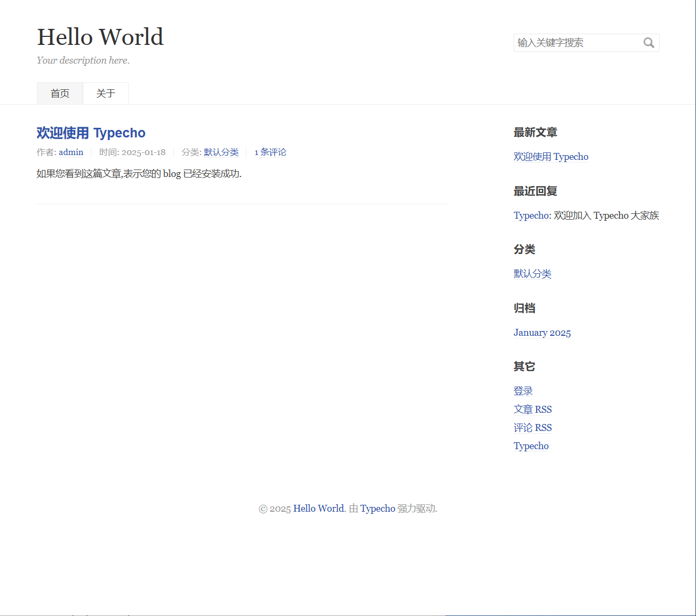696x616 pixels.
Task: Click the Typecho commenter link under 最近回复
Action: (x=531, y=215)
